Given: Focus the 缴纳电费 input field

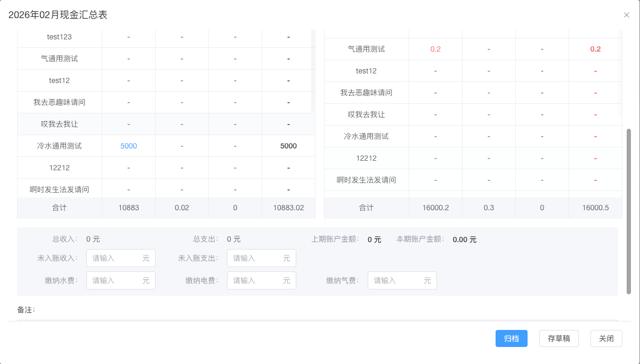Looking at the screenshot, I should pyautogui.click(x=262, y=280).
